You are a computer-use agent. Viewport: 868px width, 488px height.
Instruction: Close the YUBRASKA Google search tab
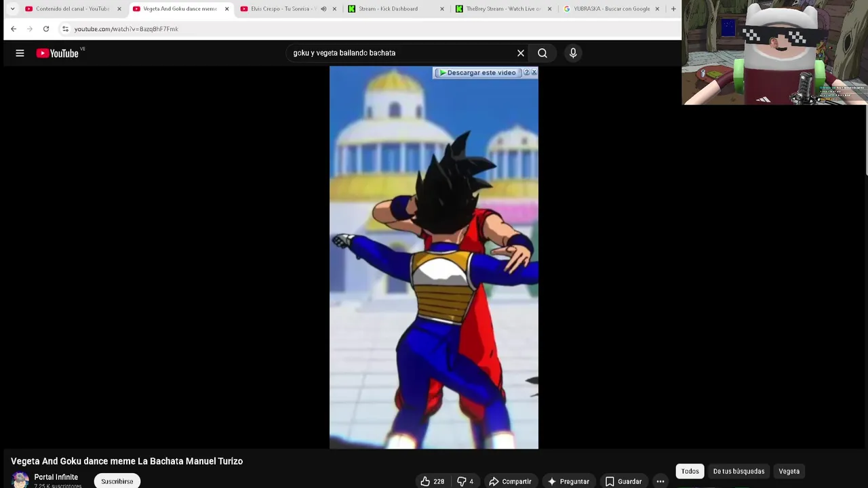pyautogui.click(x=657, y=9)
